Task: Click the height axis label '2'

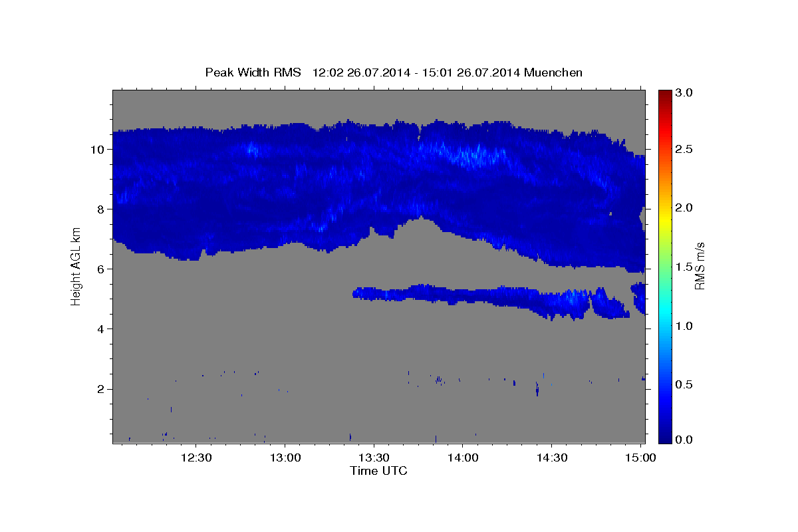Action: (x=100, y=388)
